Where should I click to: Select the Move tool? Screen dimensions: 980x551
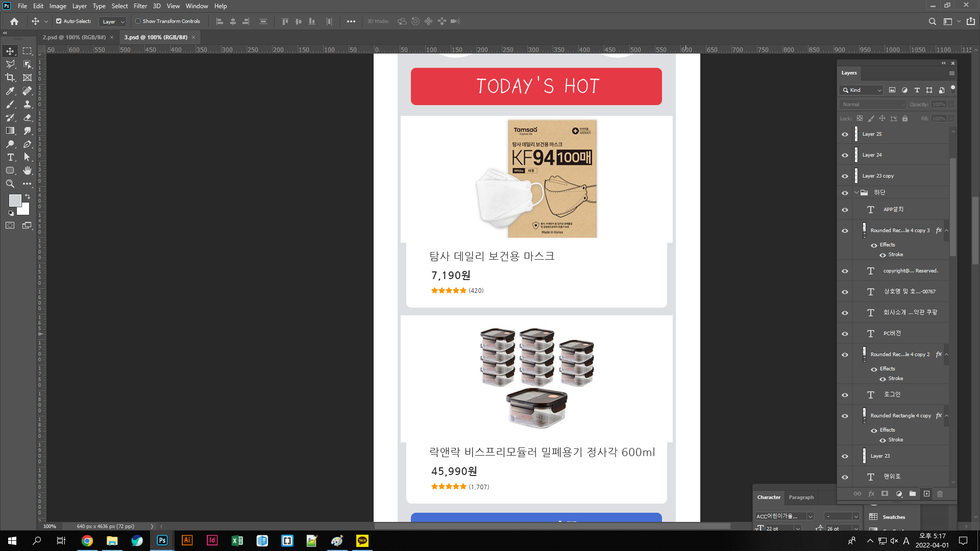pos(10,51)
